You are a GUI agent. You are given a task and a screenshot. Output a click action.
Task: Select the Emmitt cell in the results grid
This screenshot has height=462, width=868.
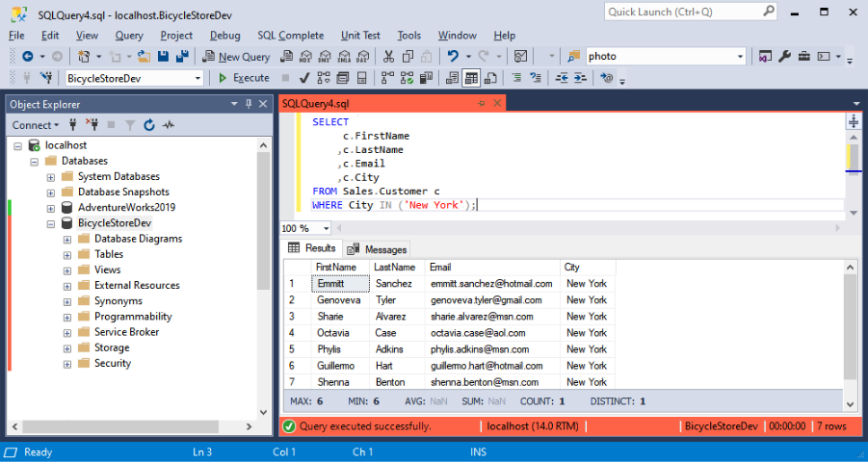coord(342,284)
